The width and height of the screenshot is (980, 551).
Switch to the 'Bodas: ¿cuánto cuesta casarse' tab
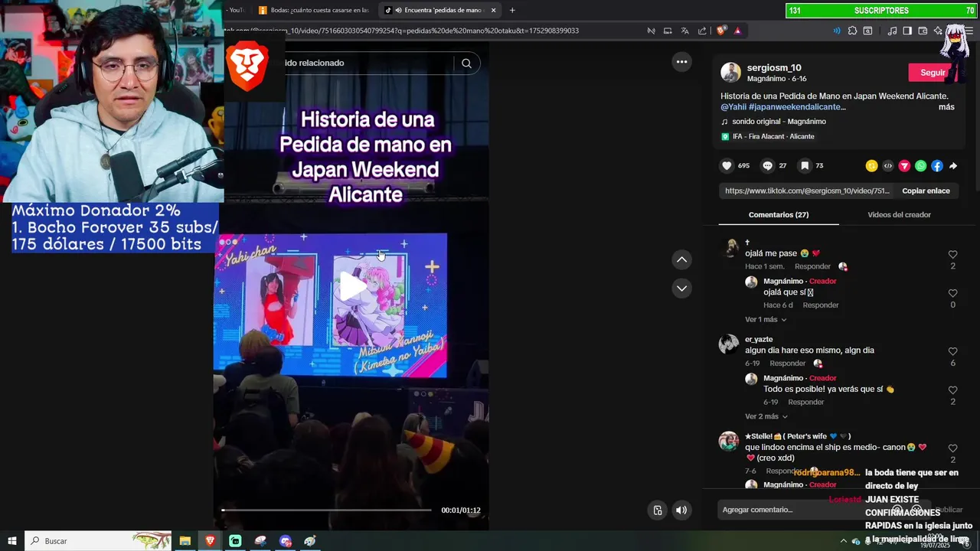[x=314, y=10]
